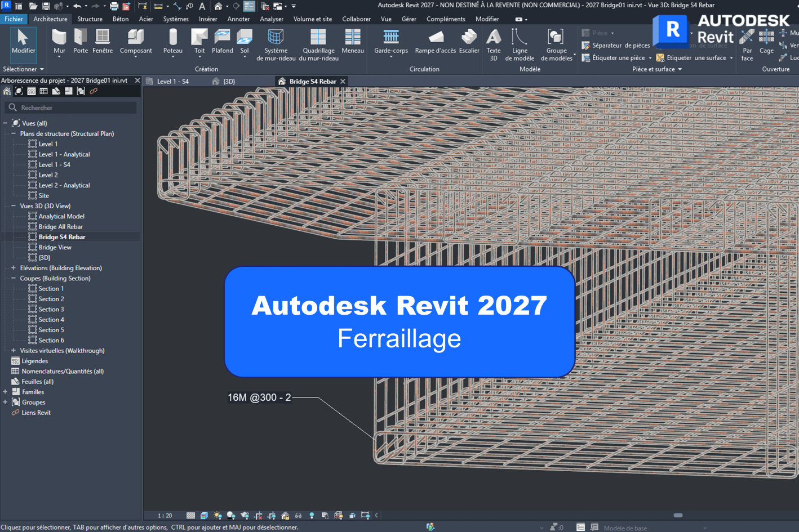Switch to the Level 1 - S4 view tab
The image size is (799, 532).
(x=172, y=82)
